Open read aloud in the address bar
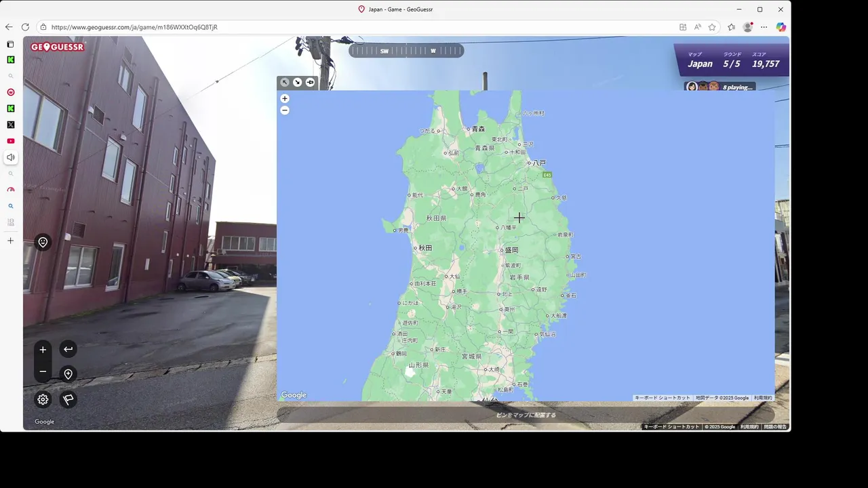 [697, 27]
